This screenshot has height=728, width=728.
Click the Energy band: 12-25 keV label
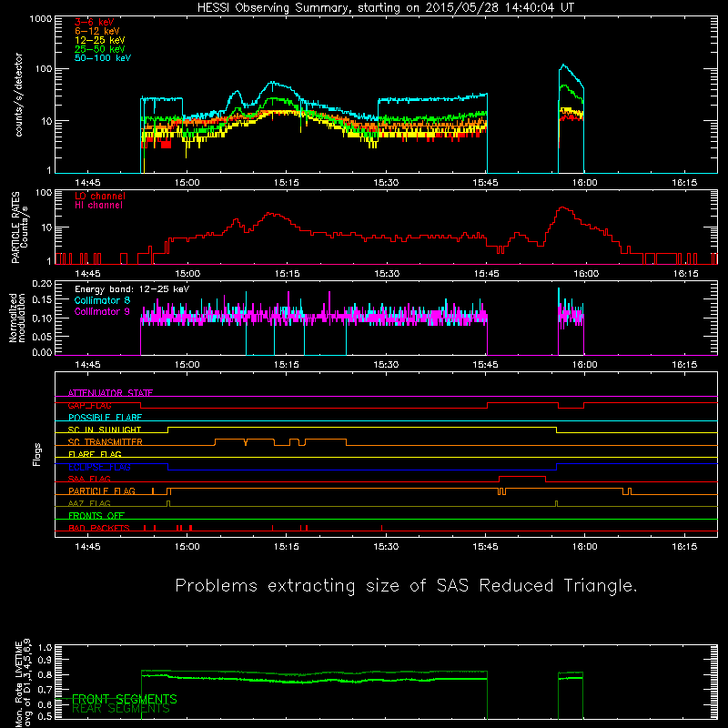[x=132, y=289]
